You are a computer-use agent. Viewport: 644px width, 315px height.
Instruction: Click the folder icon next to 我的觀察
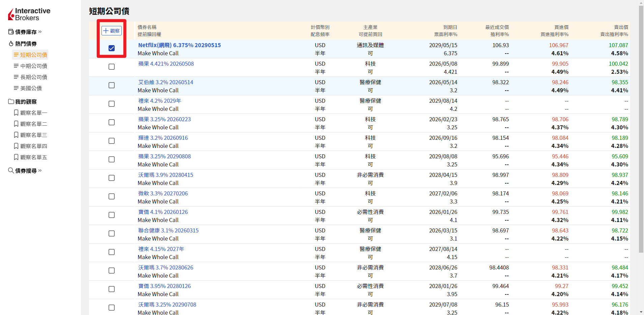tap(11, 101)
